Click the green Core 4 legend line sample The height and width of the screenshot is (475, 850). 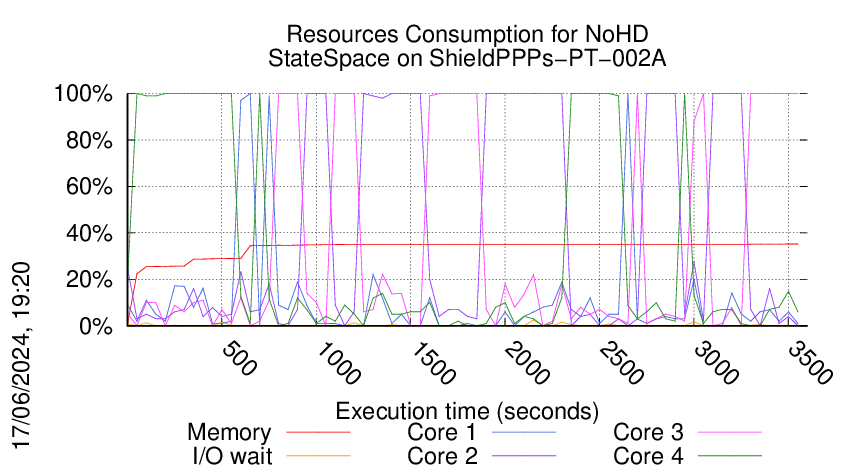tap(730, 456)
